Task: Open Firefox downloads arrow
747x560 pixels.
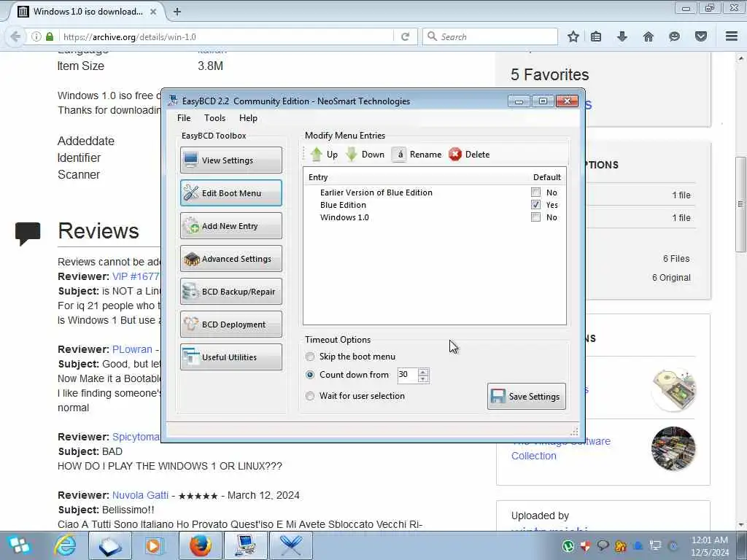Action: tap(622, 36)
